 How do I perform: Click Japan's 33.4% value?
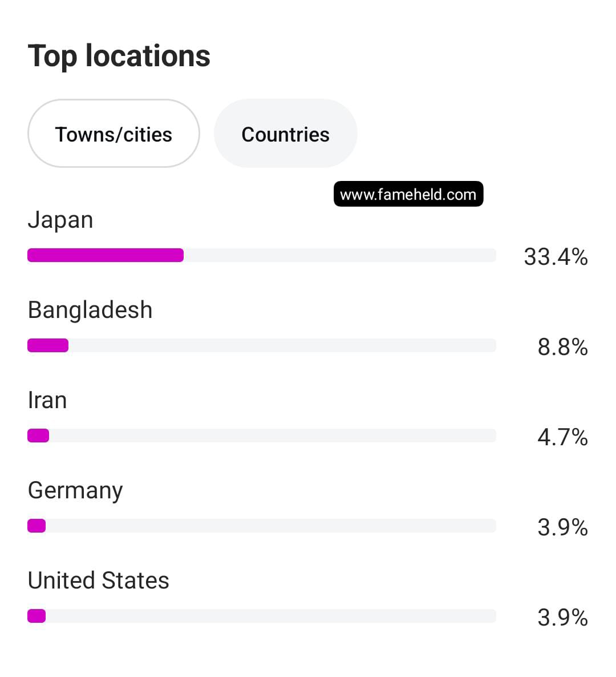click(556, 257)
